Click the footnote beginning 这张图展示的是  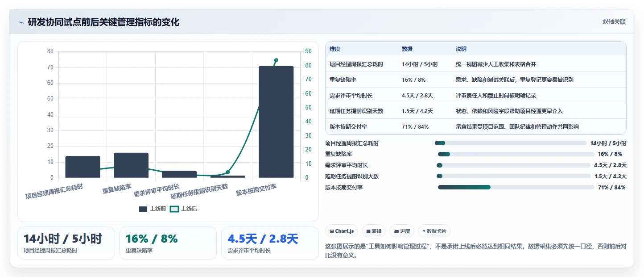(x=476, y=251)
